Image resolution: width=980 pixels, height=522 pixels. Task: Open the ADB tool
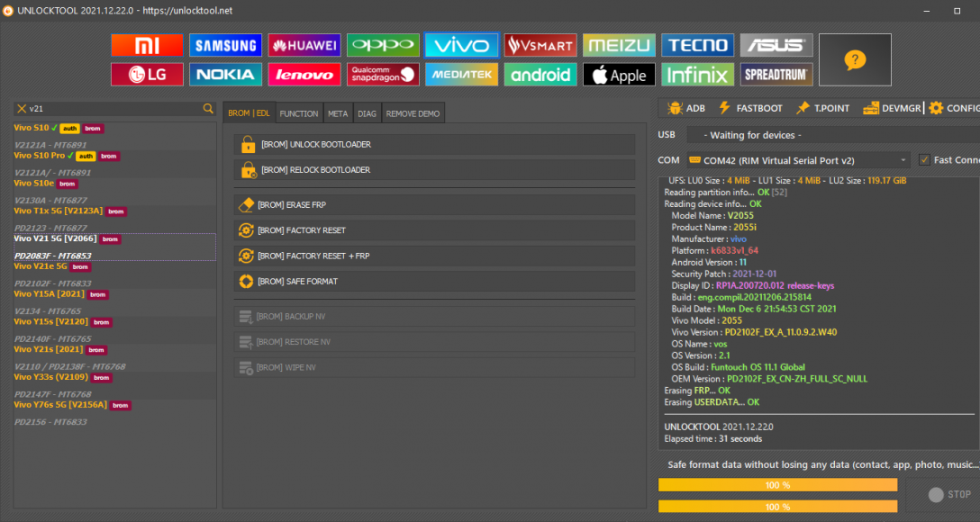686,108
